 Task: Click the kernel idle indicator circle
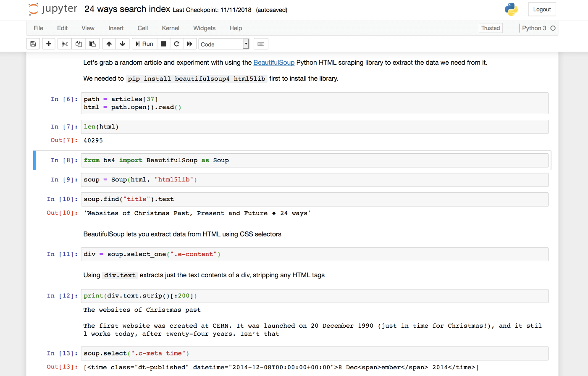(553, 28)
